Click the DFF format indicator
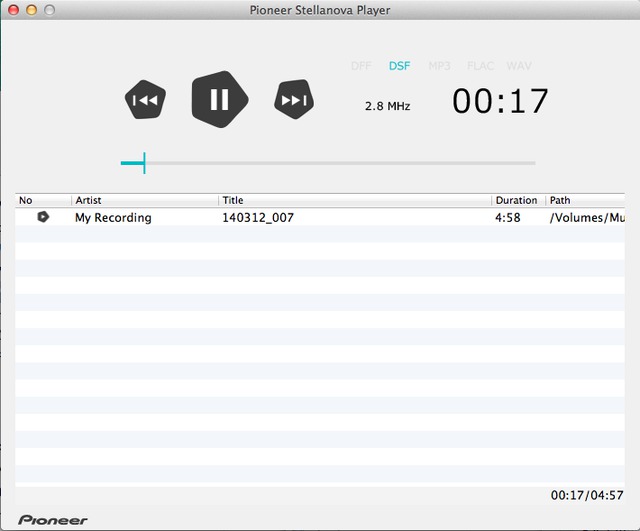This screenshot has width=640, height=531. point(360,66)
